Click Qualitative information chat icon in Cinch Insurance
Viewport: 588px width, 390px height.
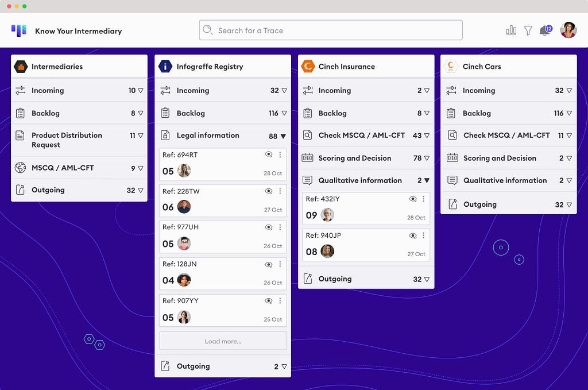click(x=308, y=180)
